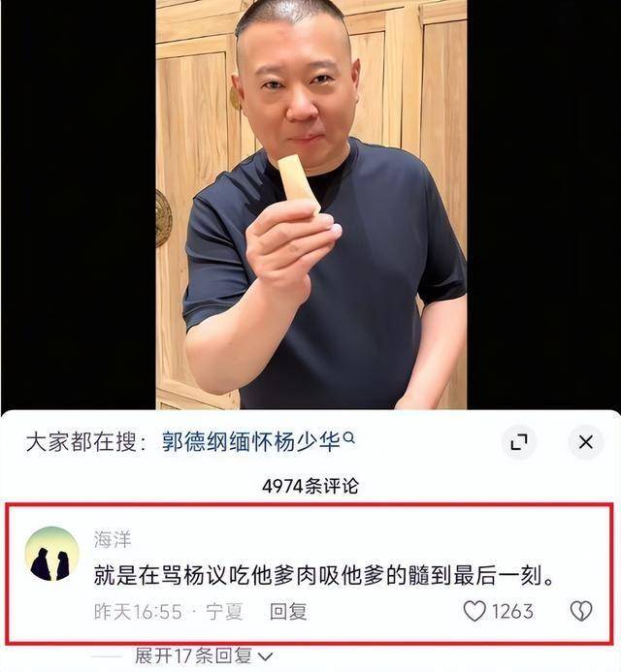This screenshot has height=672, width=621.
Task: Expand the 17 replies under the comment
Action: (x=204, y=656)
